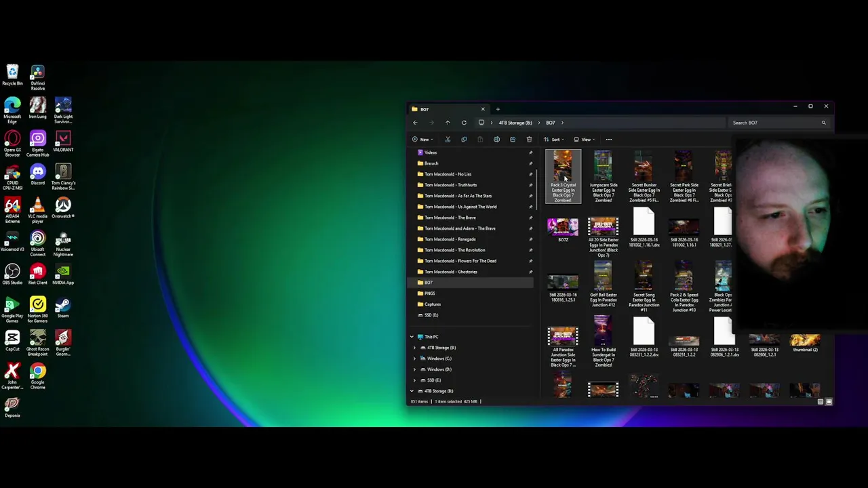Select the BO7Z image thumbnail
868x488 pixels.
(x=563, y=230)
